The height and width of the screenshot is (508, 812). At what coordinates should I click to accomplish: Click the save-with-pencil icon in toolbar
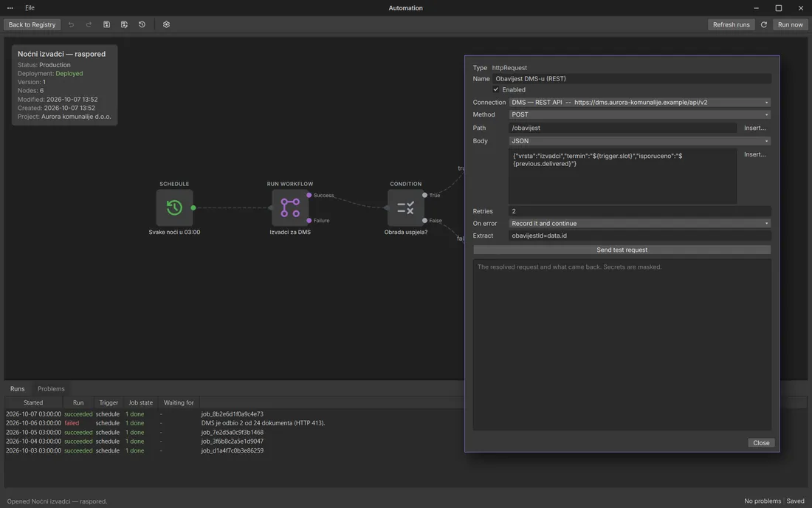[124, 24]
